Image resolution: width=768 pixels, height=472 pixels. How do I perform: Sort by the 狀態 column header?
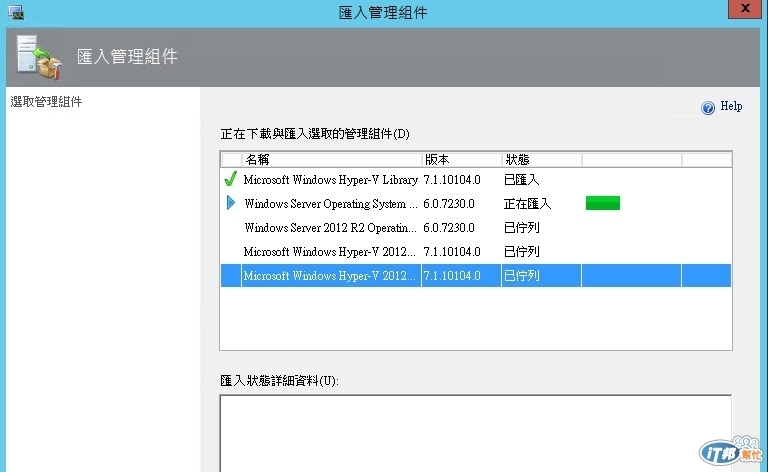click(542, 160)
